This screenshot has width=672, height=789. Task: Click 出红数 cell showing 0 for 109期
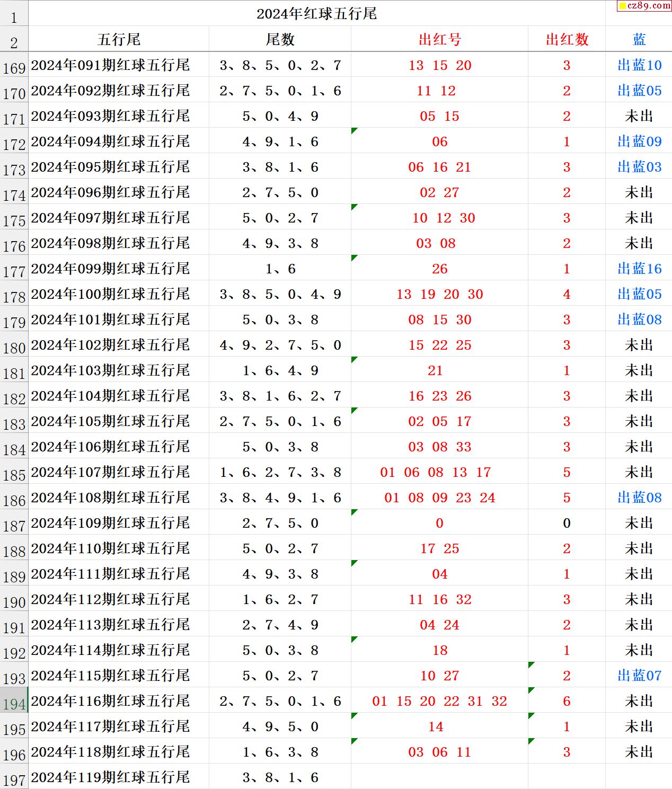[x=567, y=523]
